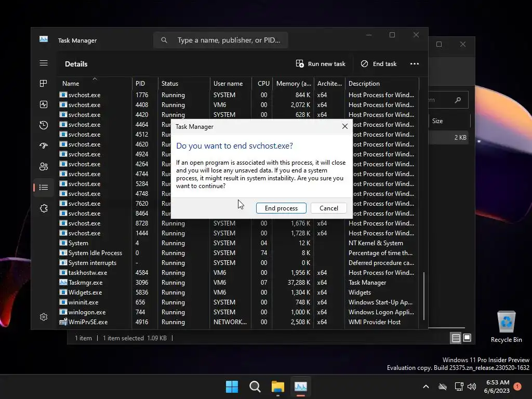Open the network tray icon

(x=459, y=387)
